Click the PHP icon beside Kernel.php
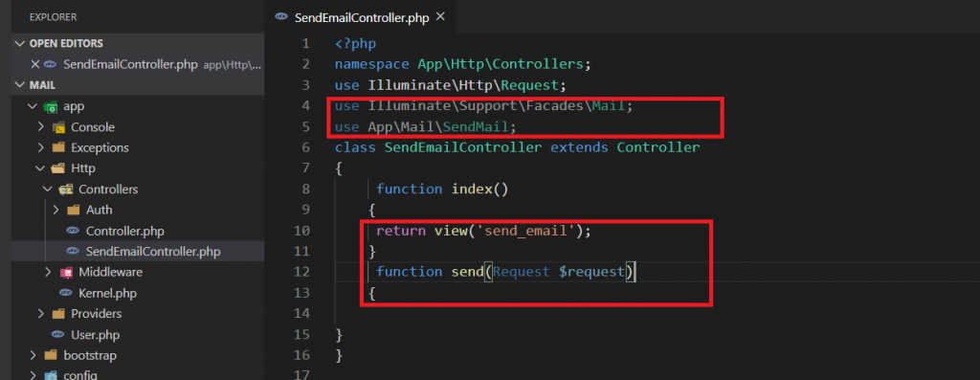Screen dimensions: 980x380 click(66, 293)
